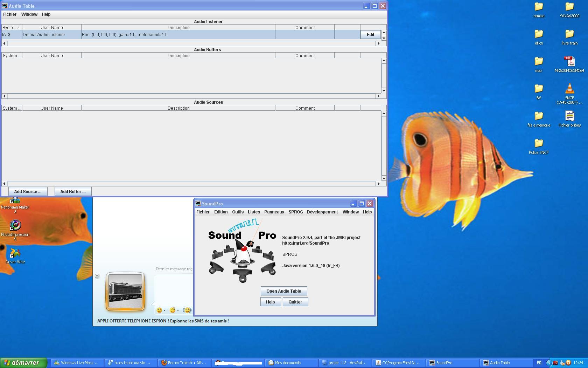The width and height of the screenshot is (588, 368).
Task: Open the YAYA62000 folder icon
Action: [569, 9]
